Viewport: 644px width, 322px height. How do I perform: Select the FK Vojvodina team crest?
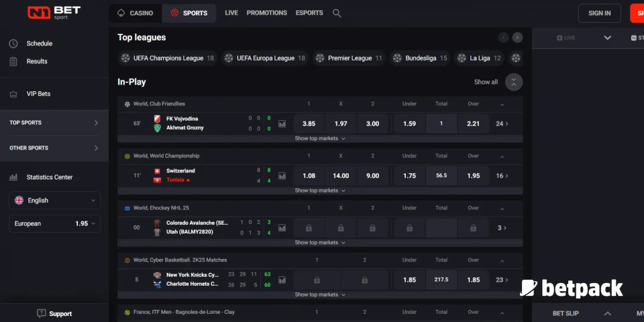pyautogui.click(x=157, y=119)
